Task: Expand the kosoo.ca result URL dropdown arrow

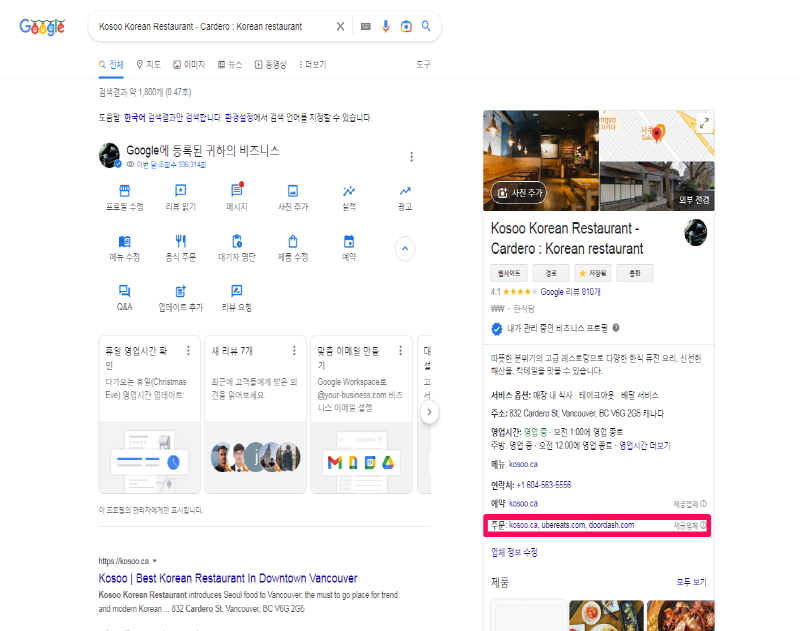Action: pyautogui.click(x=155, y=562)
